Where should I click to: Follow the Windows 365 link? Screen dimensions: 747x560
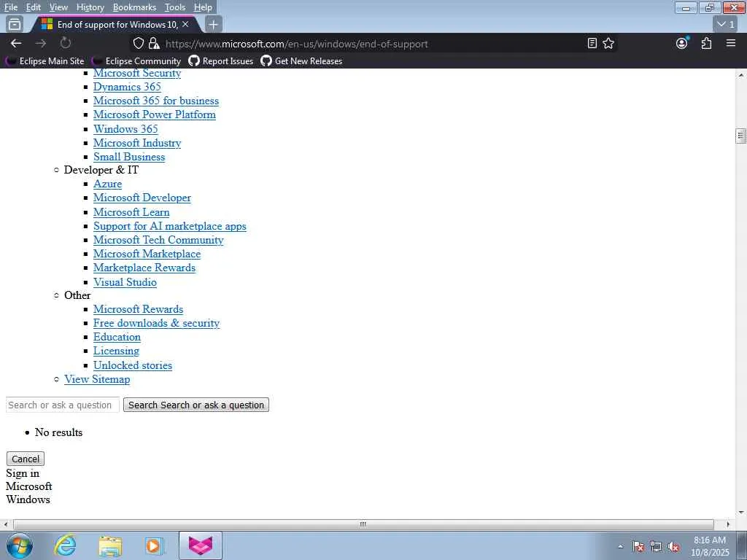tap(125, 128)
